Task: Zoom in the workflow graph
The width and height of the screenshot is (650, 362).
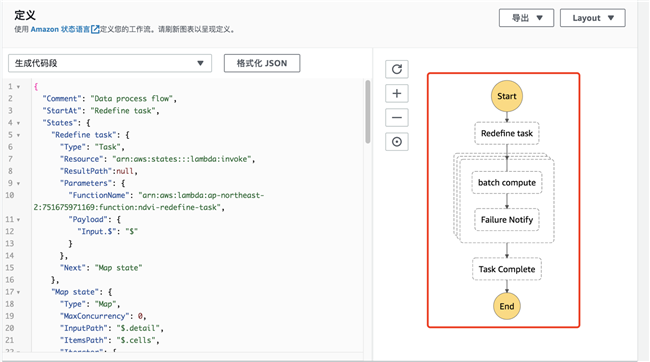Action: pos(397,93)
